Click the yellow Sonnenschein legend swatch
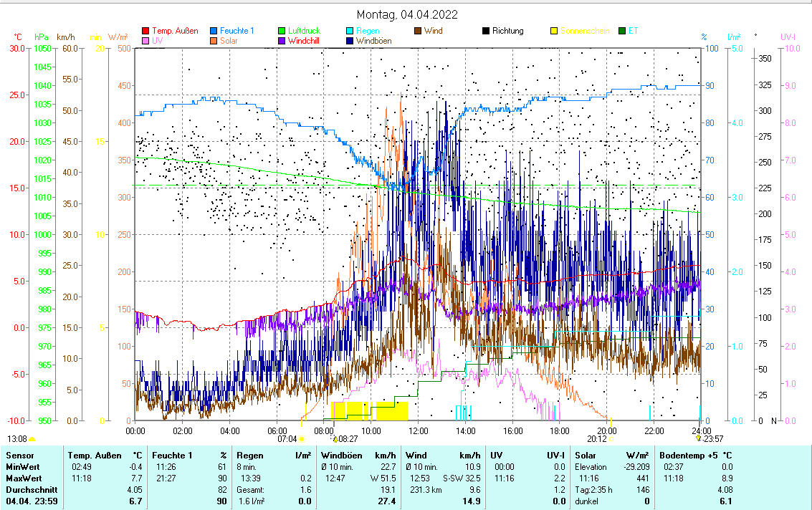The height and width of the screenshot is (510, 812). click(553, 31)
